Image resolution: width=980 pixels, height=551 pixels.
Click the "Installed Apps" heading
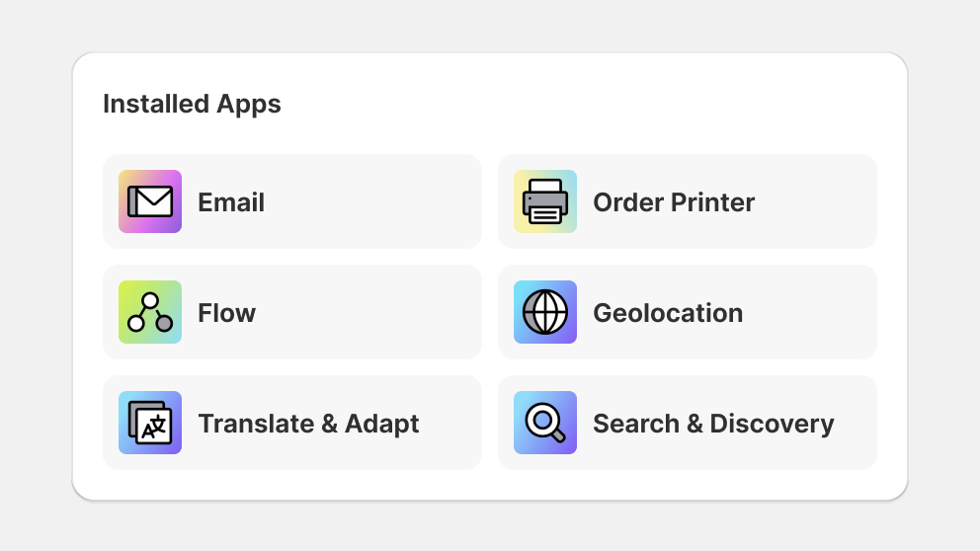click(x=192, y=105)
